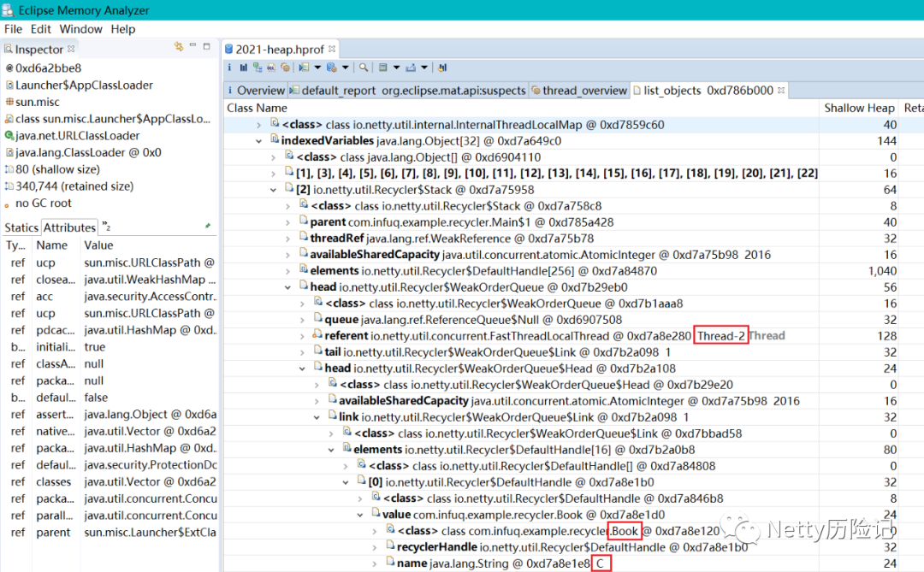Open the Edit menu
The image size is (924, 572).
[x=41, y=29]
